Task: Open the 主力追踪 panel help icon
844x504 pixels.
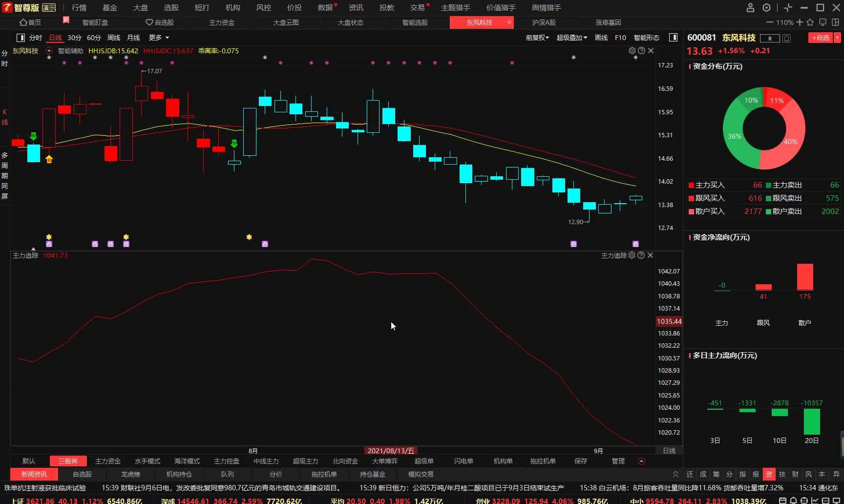Action: (x=641, y=255)
